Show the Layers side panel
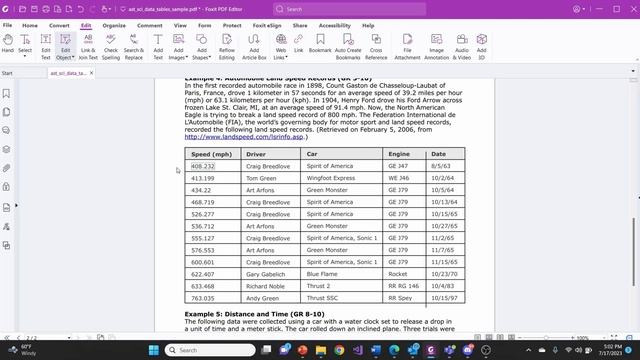The width and height of the screenshot is (640, 360). (7, 149)
